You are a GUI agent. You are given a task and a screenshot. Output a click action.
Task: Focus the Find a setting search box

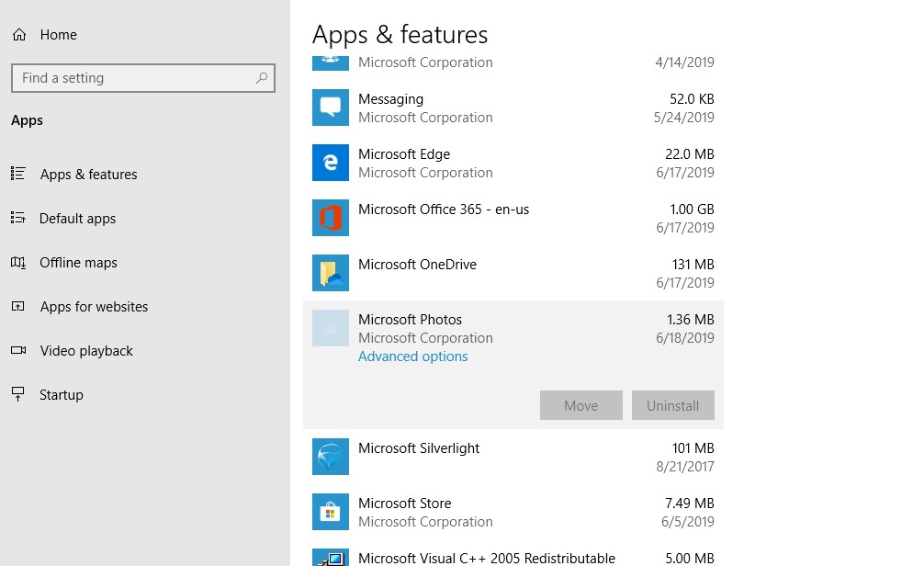[x=143, y=78]
